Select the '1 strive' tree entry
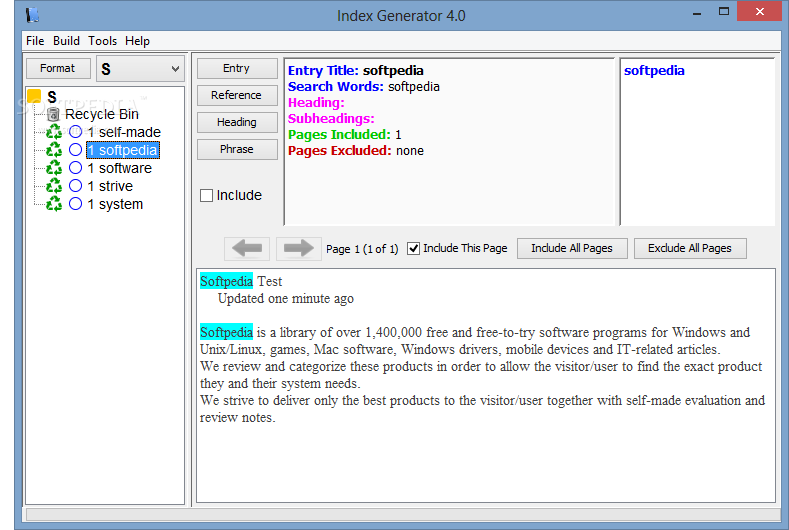The image size is (789, 530). (x=110, y=186)
